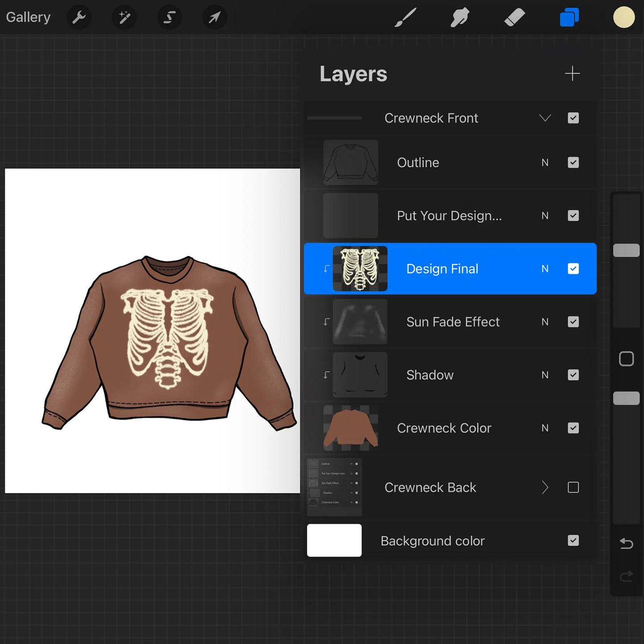Activate the Transform arrow tool
The width and height of the screenshot is (644, 644).
pos(215,18)
